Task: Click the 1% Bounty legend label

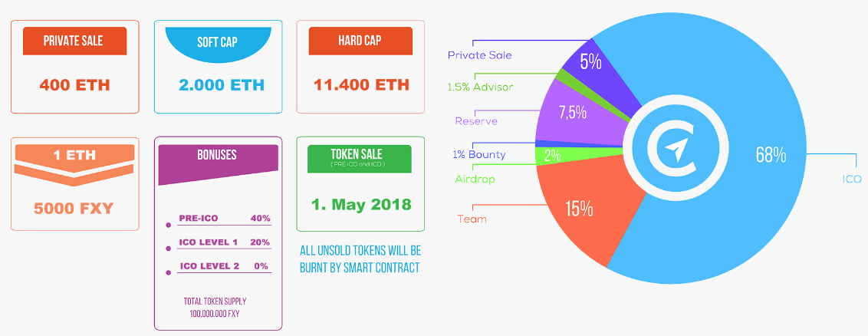Action: (x=478, y=154)
